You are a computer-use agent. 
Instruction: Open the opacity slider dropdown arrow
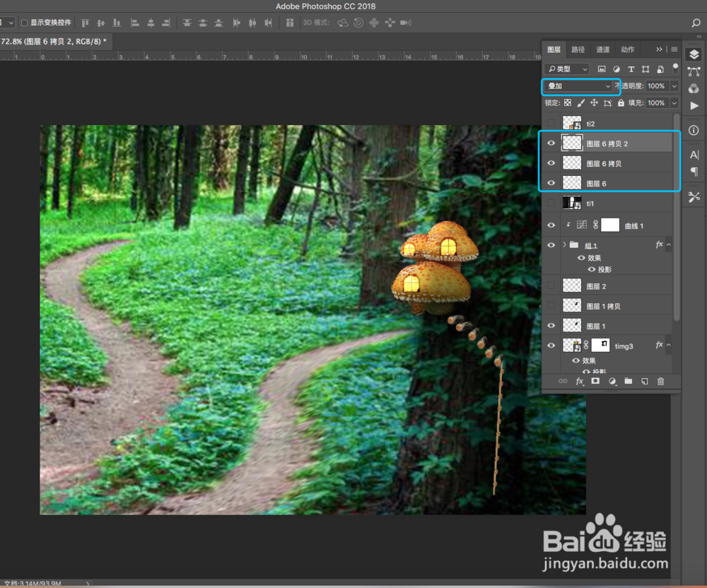pos(674,86)
